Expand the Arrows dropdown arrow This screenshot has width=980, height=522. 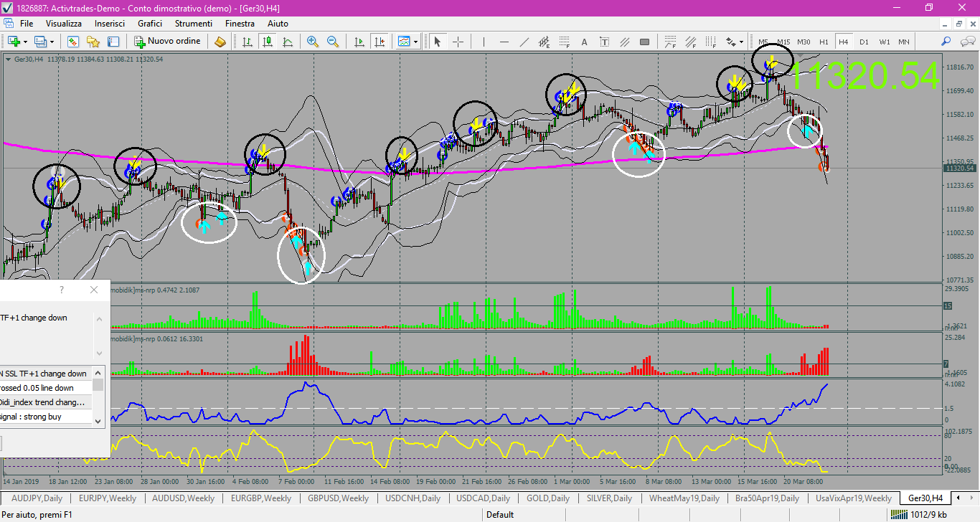pos(741,42)
